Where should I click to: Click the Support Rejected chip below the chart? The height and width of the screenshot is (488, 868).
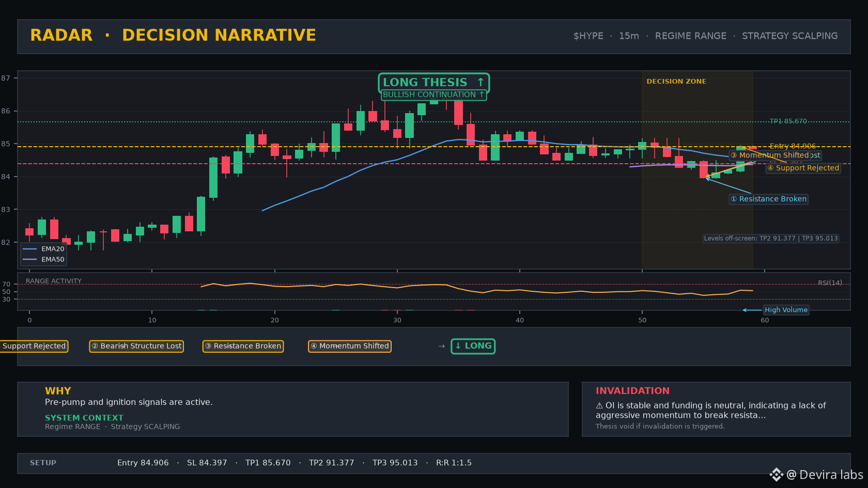[34, 346]
